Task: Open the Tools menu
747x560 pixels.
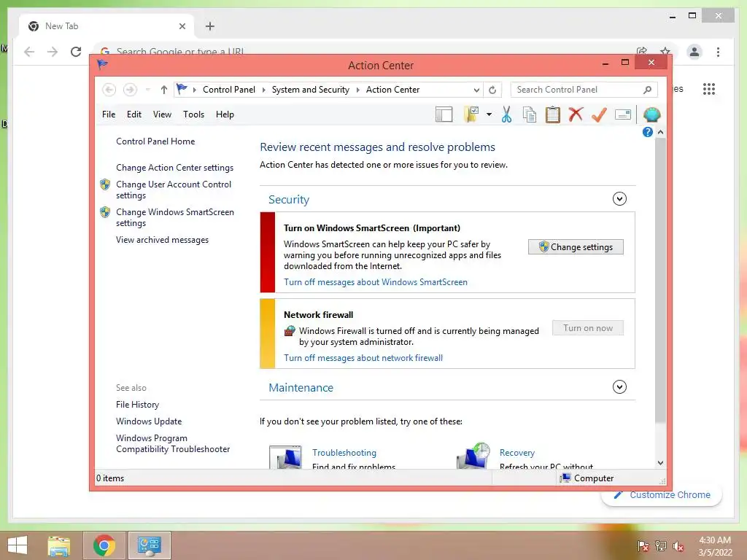Action: pyautogui.click(x=193, y=114)
